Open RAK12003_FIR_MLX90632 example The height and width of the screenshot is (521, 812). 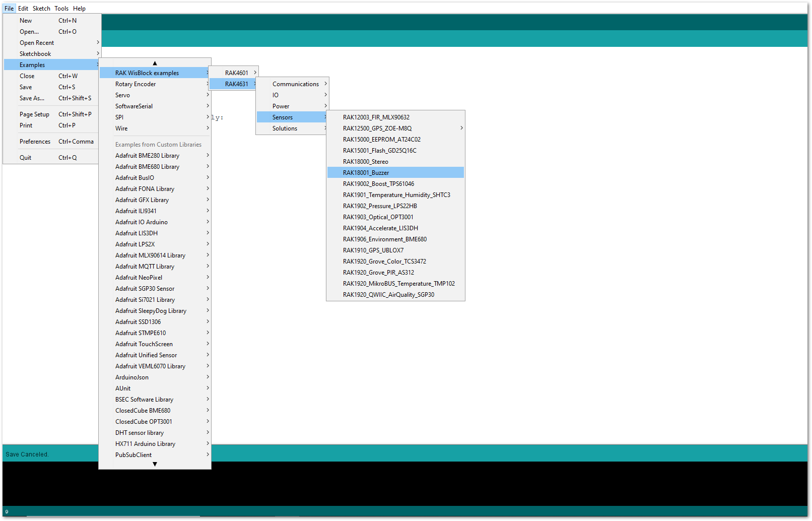(395, 117)
